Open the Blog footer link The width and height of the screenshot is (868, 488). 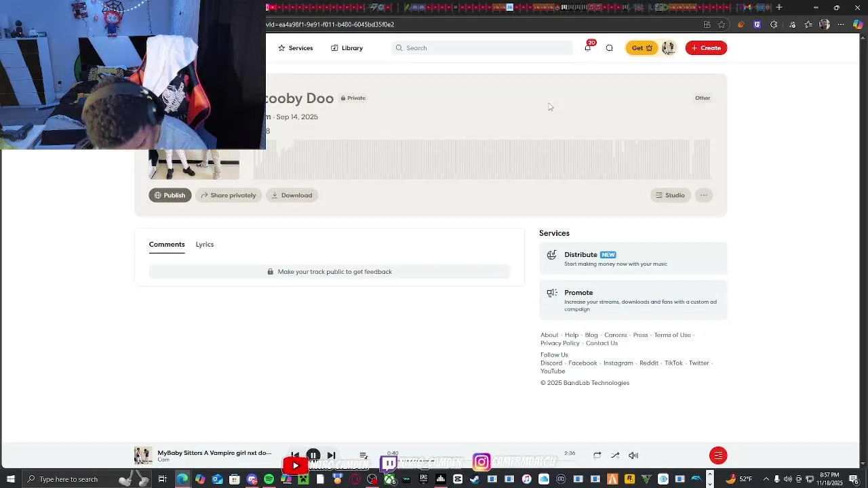click(x=591, y=335)
